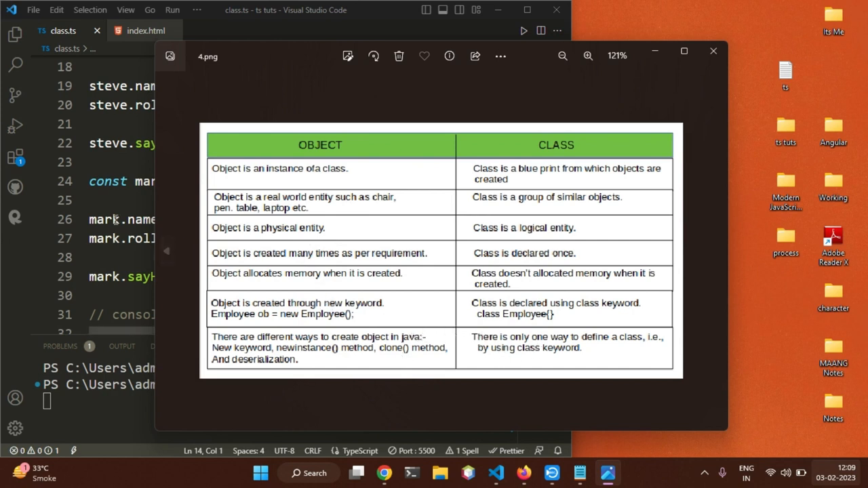The width and height of the screenshot is (868, 488).
Task: Toggle Primary Side Bar layout in VS Code
Action: [x=426, y=10]
